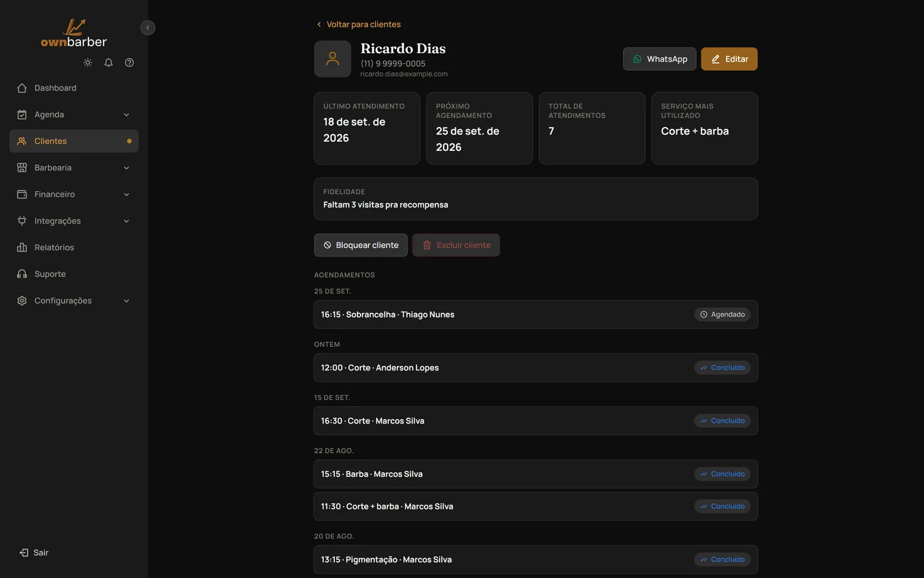Image resolution: width=924 pixels, height=578 pixels.
Task: Click the Total de atendimentos card
Action: (x=592, y=128)
